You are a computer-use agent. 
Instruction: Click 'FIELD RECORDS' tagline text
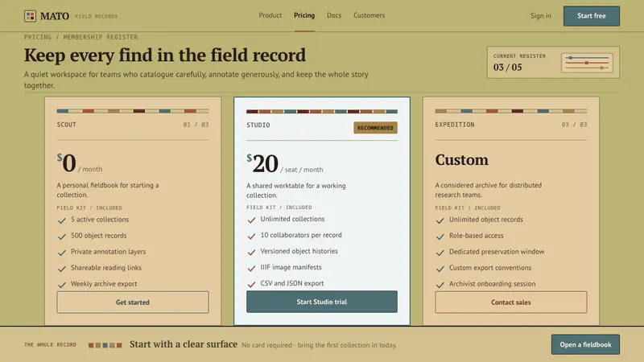pyautogui.click(x=96, y=16)
